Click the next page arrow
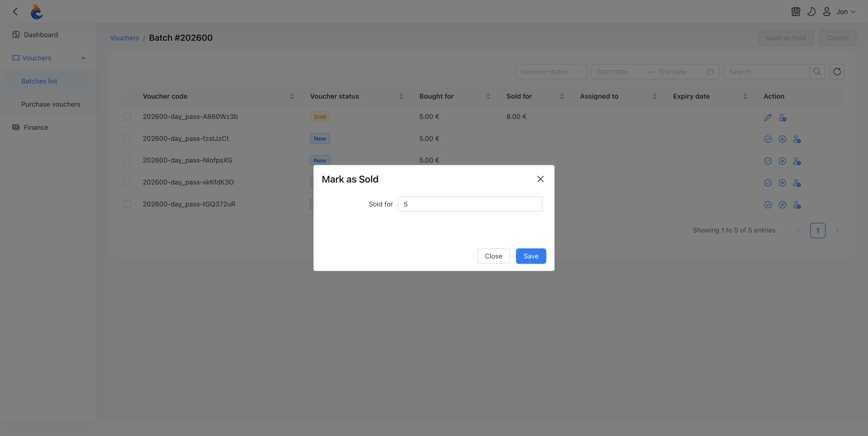This screenshot has width=868, height=436. pos(837,231)
